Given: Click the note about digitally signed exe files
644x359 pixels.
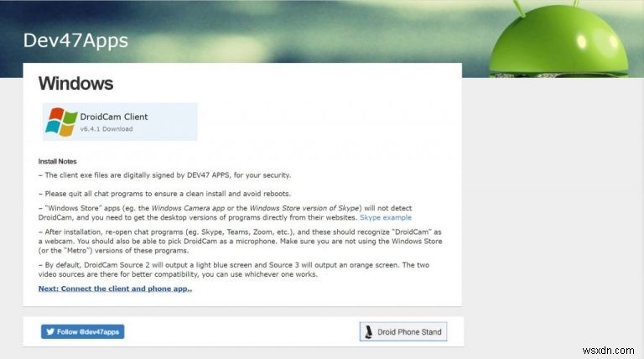Looking at the screenshot, I should pyautogui.click(x=164, y=175).
